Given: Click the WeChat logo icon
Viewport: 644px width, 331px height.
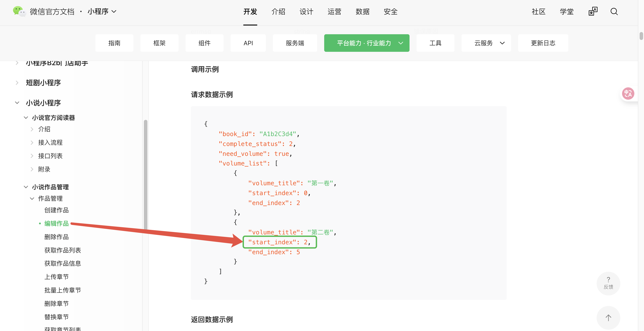Looking at the screenshot, I should pos(19,11).
